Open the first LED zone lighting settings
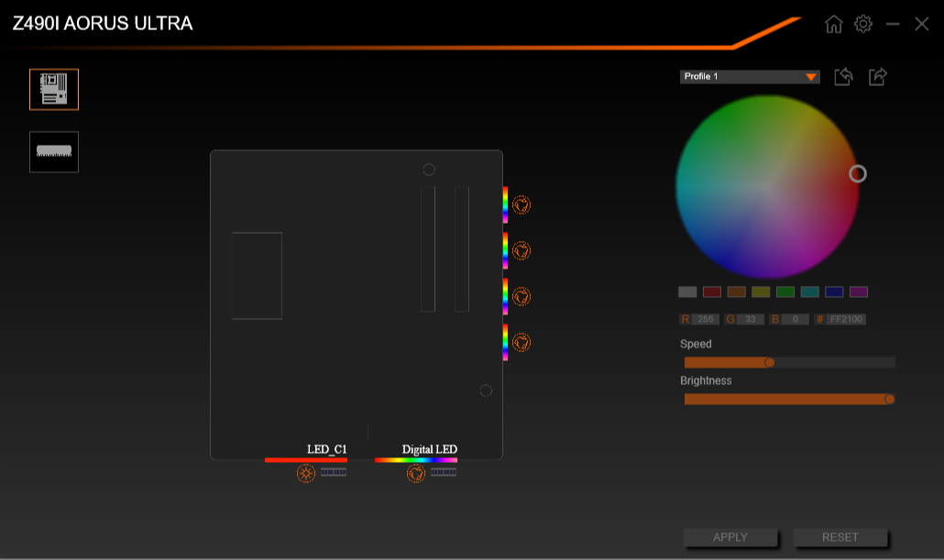 [521, 204]
